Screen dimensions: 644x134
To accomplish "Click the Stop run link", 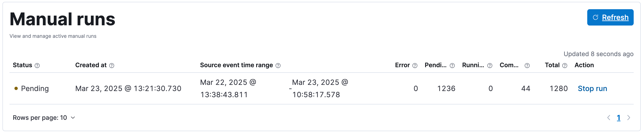I will 592,88.
